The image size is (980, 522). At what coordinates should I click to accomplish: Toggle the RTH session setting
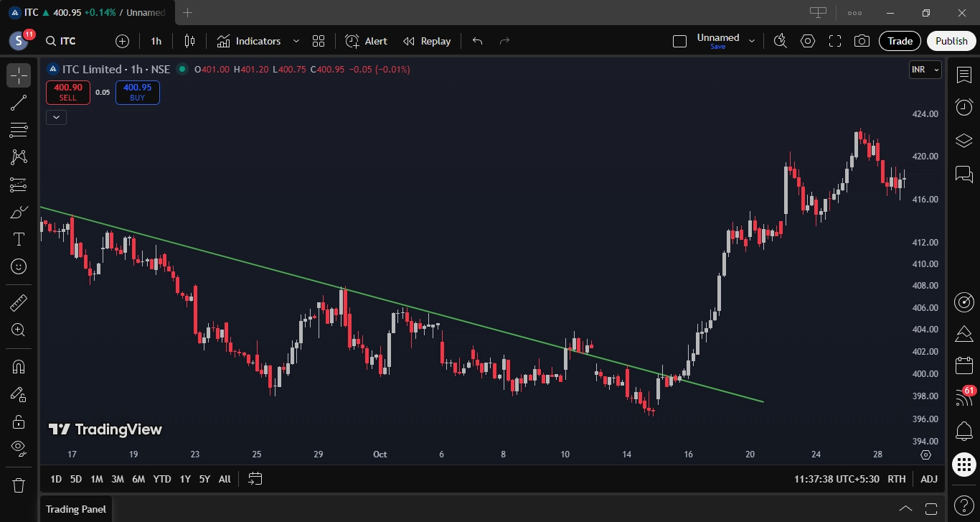pos(896,479)
